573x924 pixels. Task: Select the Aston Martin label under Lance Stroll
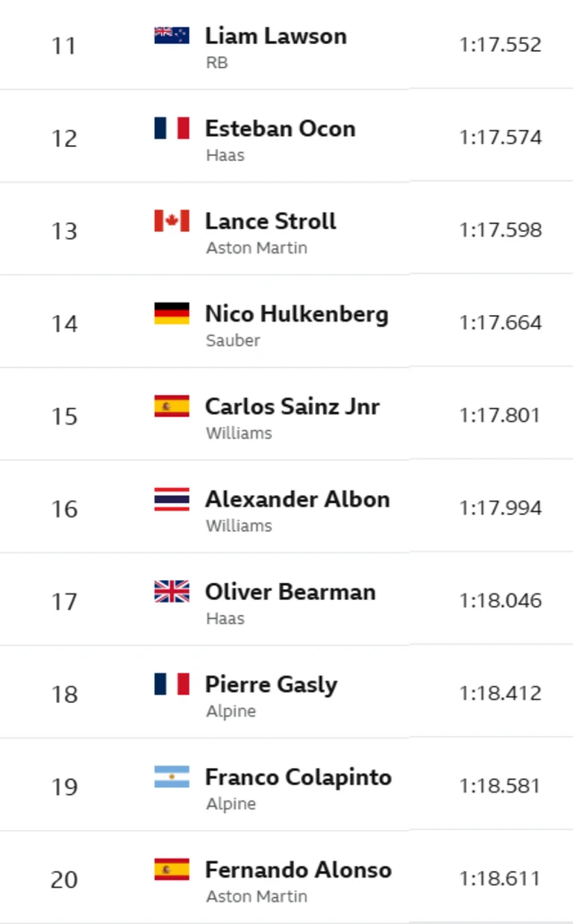[x=256, y=248]
